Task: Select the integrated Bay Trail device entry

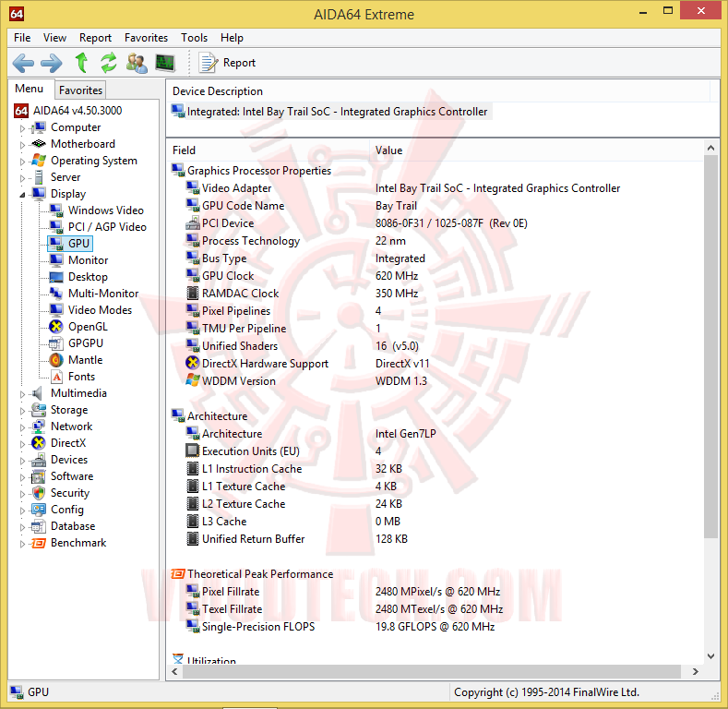Action: click(x=331, y=112)
